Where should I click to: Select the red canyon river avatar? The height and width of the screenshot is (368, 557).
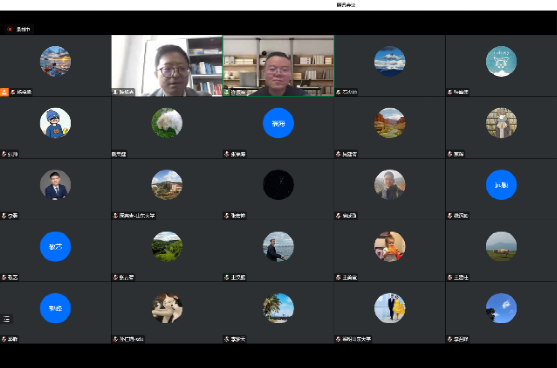pyautogui.click(x=390, y=123)
